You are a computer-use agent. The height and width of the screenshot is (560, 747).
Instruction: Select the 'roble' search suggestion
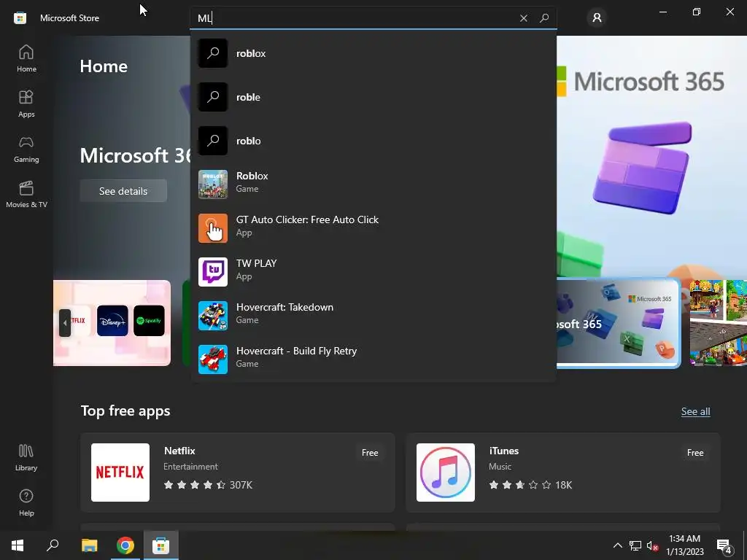[x=373, y=97]
